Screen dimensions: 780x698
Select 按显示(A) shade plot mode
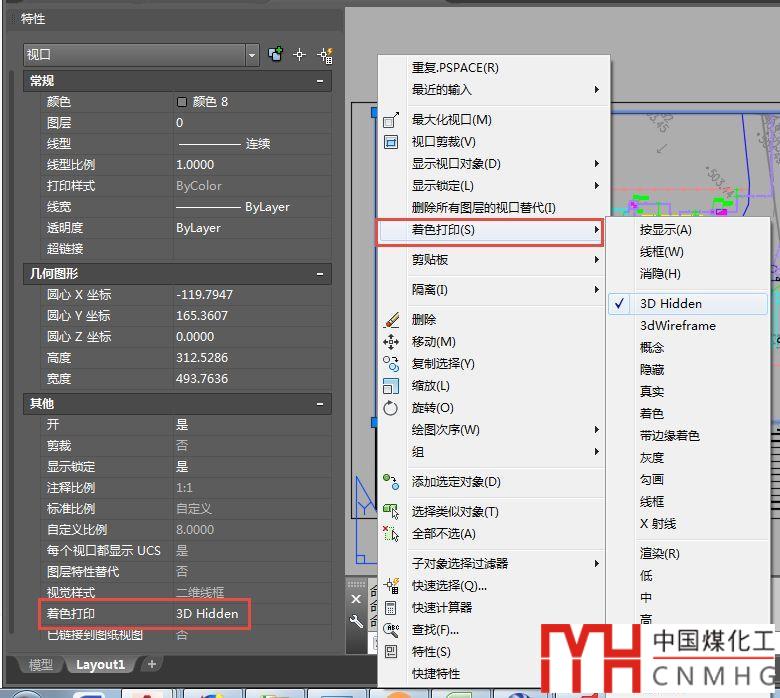[665, 230]
